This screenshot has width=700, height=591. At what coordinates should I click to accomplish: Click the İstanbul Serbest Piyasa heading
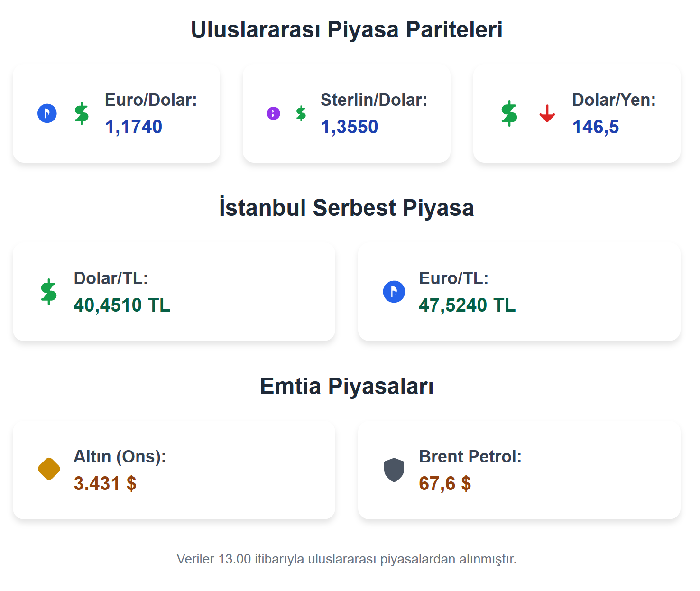[x=347, y=208]
